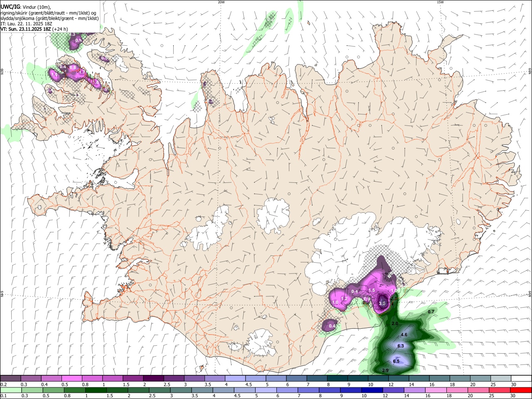The height and width of the screenshot is (399, 532).
Task: Click the dark teal 8 swatch in snow legend
Action: (337, 379)
